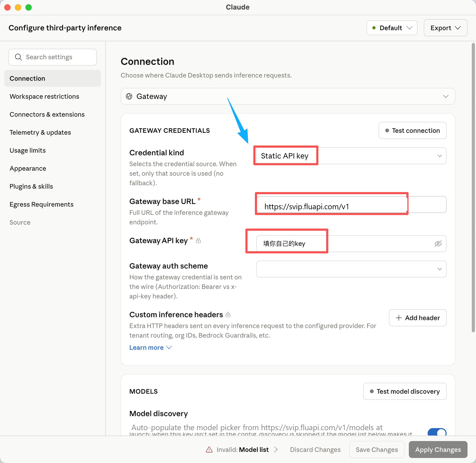Screen dimensions: 476x463
Task: Click the vertical scrollbar on the right
Action: click(x=473, y=187)
